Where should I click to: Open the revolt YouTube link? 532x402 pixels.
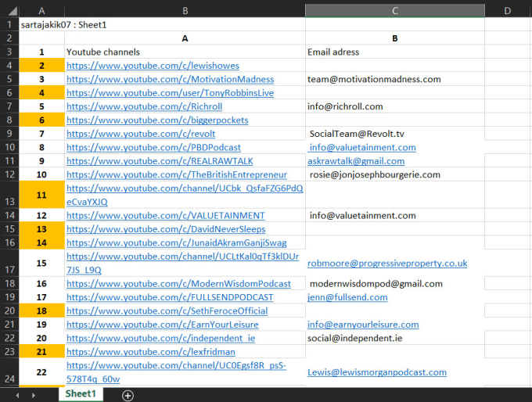pyautogui.click(x=141, y=134)
